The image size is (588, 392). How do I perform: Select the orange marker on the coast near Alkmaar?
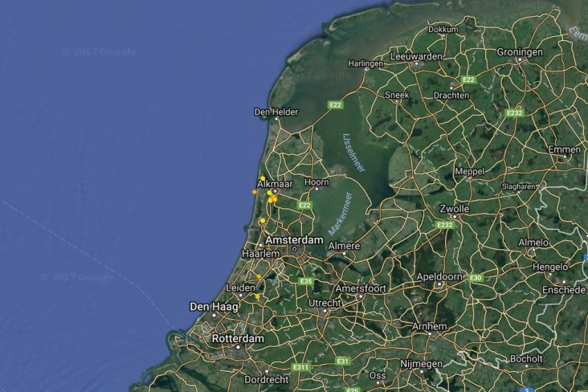(x=255, y=192)
